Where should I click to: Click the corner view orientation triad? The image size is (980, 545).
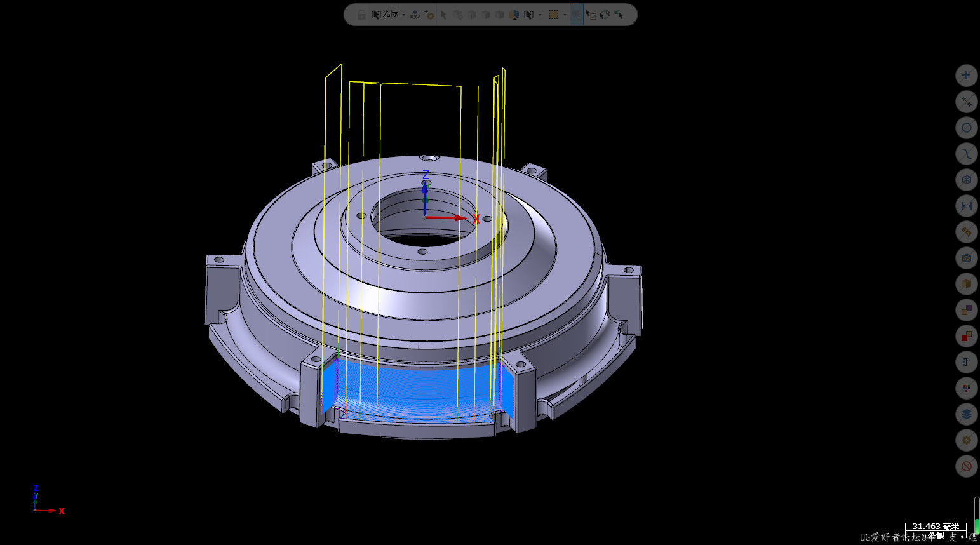pos(48,500)
